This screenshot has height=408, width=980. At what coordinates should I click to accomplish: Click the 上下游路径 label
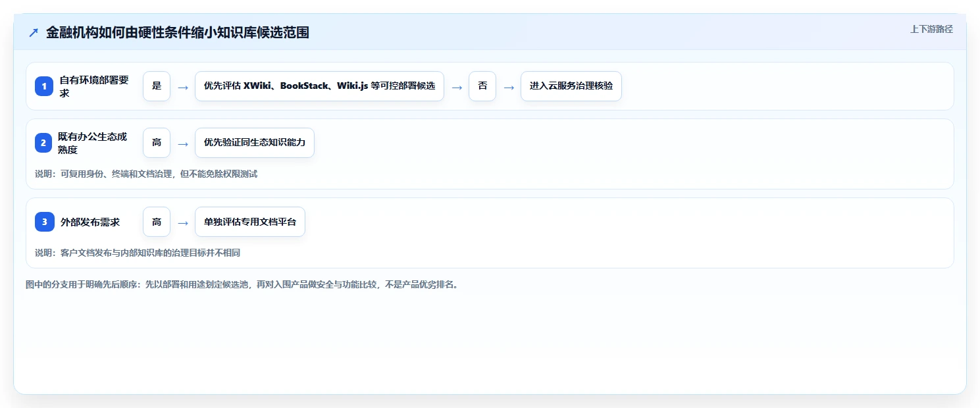pos(931,29)
